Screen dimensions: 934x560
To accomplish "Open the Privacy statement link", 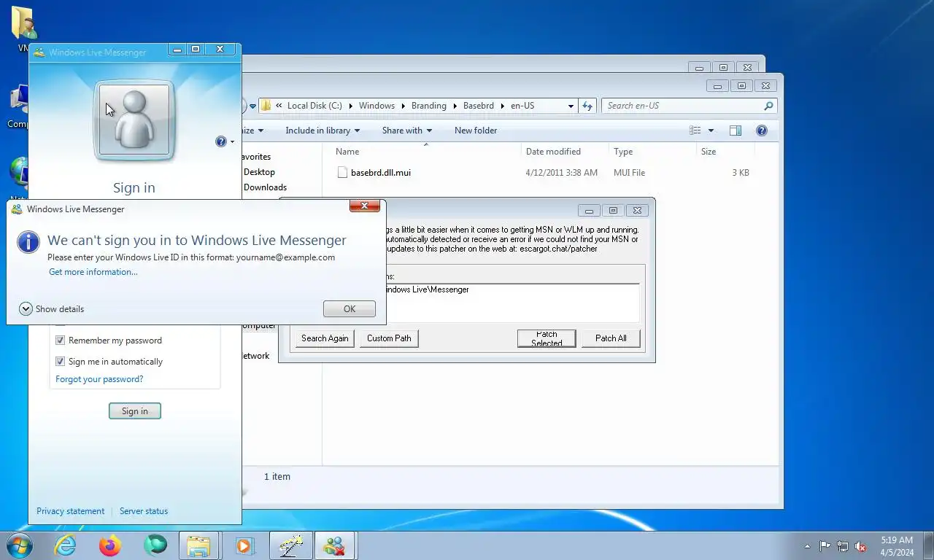I will click(x=70, y=511).
